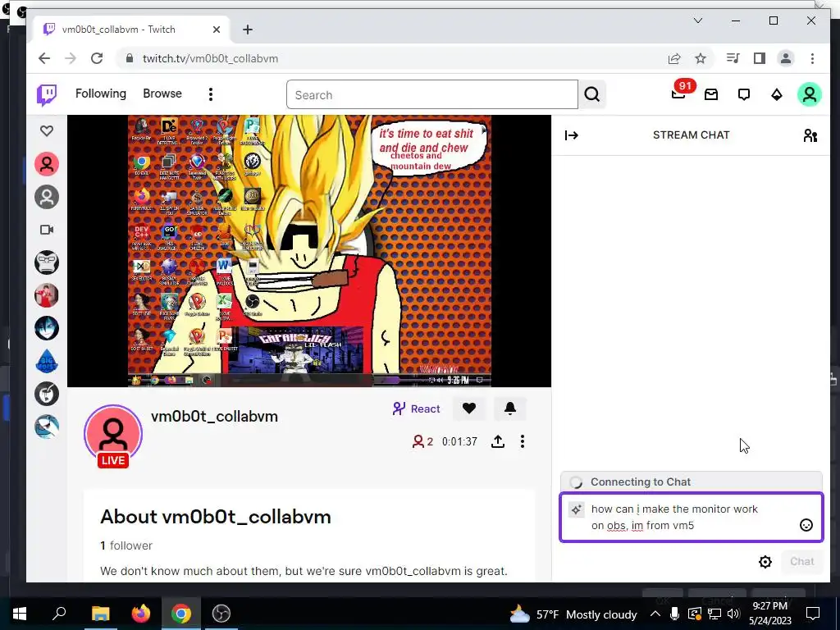The width and height of the screenshot is (840, 630).
Task: Open the media control icon in Chrome toolbar
Action: point(733,58)
